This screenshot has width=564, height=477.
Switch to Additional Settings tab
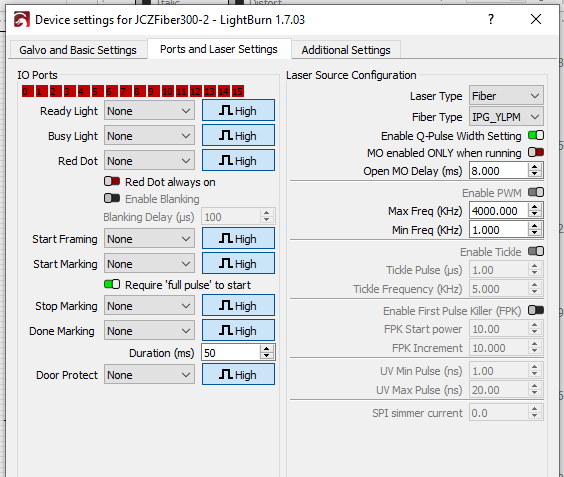(x=346, y=50)
